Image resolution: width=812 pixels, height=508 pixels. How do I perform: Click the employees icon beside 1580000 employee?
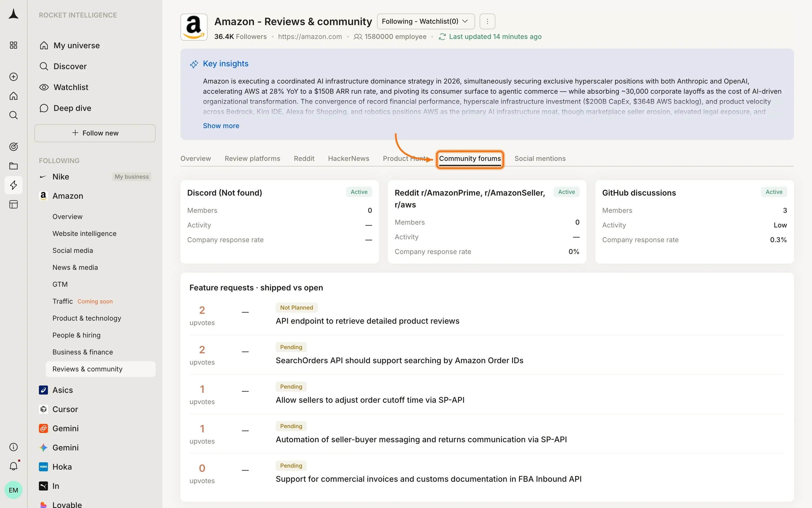tap(358, 37)
